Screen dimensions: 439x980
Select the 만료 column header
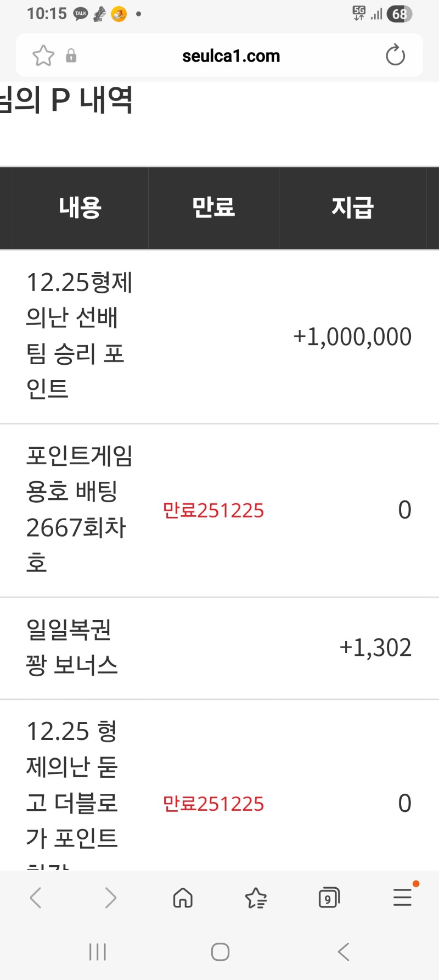click(x=213, y=208)
